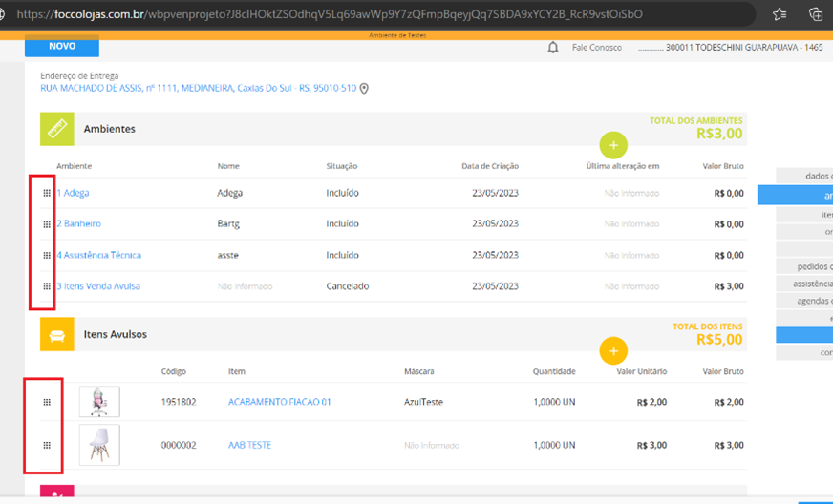Open the delivery address RUA MACHADO DE ASSIS link

click(198, 88)
